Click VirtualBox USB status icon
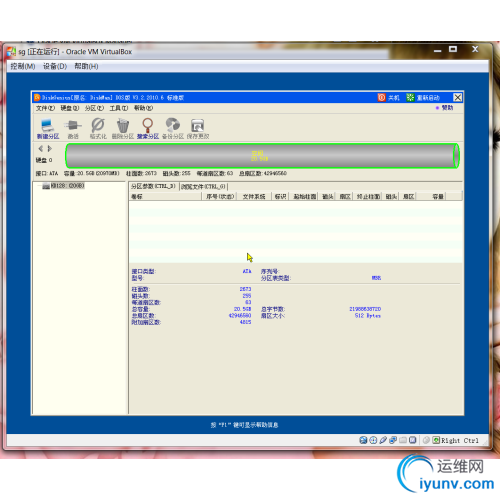Screen dimensions: 500x500 point(383,440)
